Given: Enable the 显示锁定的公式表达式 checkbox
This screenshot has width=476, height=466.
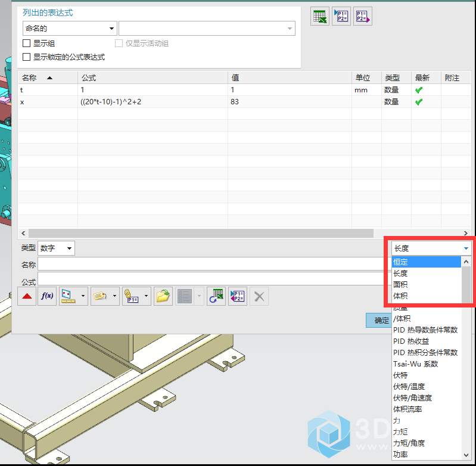Looking at the screenshot, I should [x=26, y=57].
